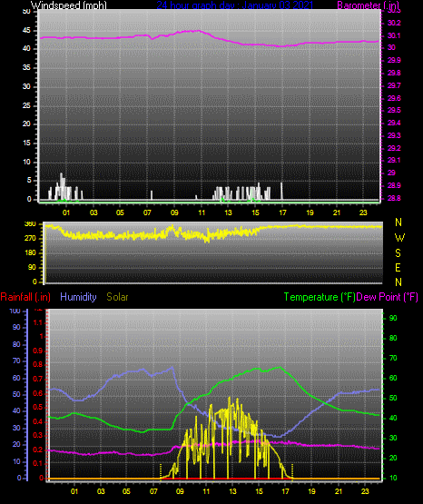This screenshot has width=423, height=504.
Task: Click hour 23 under the temperature graph
Action: [x=365, y=491]
